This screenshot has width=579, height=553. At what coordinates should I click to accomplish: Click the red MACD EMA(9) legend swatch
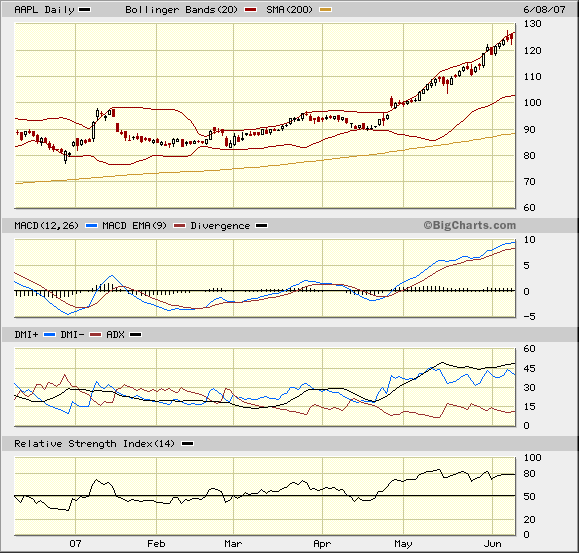click(179, 226)
